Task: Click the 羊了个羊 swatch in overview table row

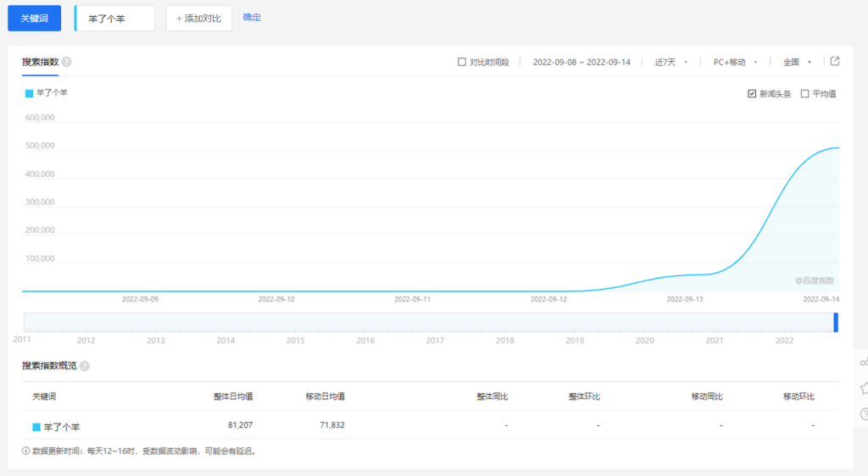Action: point(36,427)
